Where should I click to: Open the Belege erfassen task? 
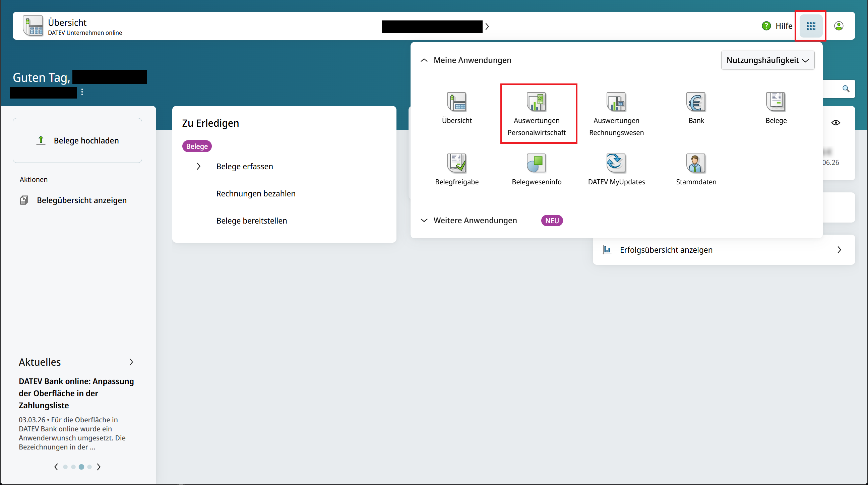pyautogui.click(x=245, y=167)
